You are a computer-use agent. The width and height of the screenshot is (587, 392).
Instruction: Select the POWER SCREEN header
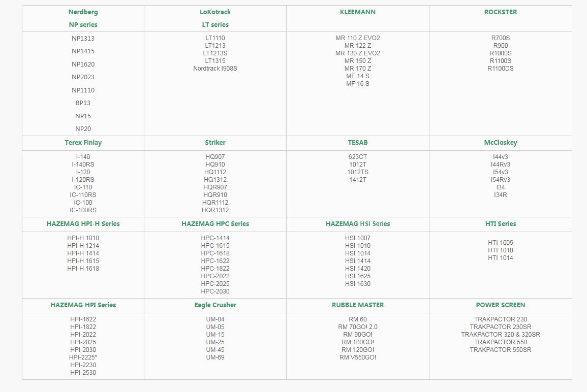click(x=501, y=305)
